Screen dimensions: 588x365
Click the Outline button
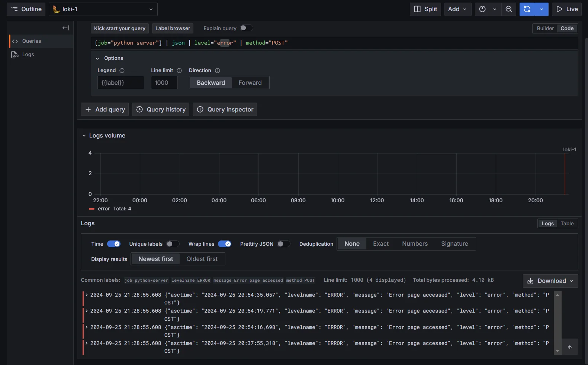pos(26,9)
